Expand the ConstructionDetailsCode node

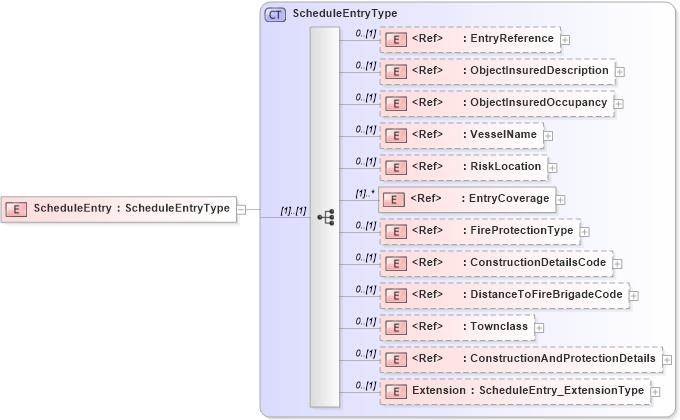(x=618, y=264)
